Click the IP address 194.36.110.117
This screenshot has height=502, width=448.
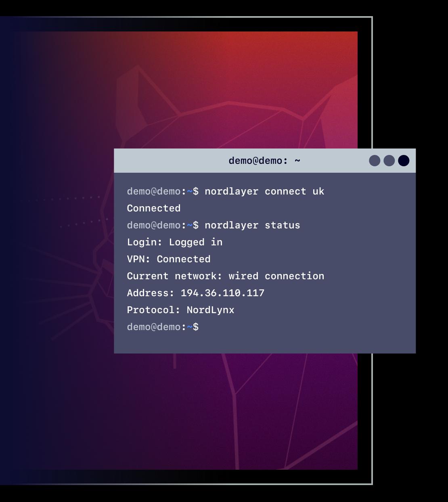coord(222,293)
